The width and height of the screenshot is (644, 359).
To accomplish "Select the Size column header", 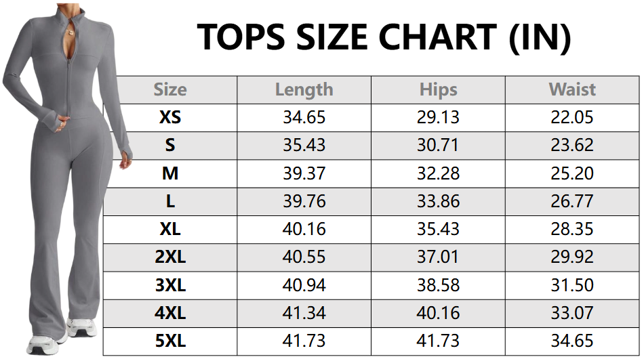I will pyautogui.click(x=170, y=89).
